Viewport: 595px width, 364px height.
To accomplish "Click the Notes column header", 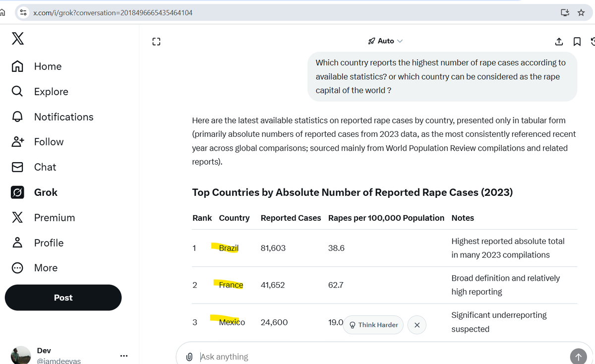I will tap(463, 218).
